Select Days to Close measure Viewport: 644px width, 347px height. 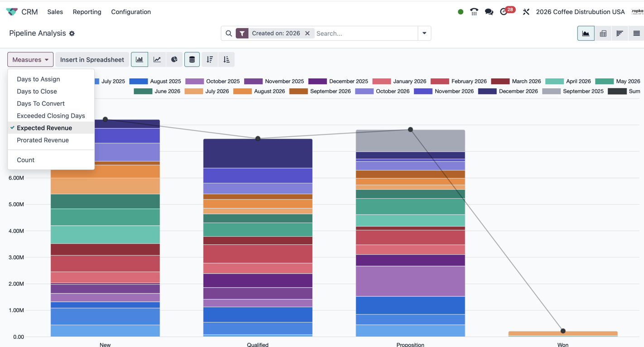click(51, 91)
